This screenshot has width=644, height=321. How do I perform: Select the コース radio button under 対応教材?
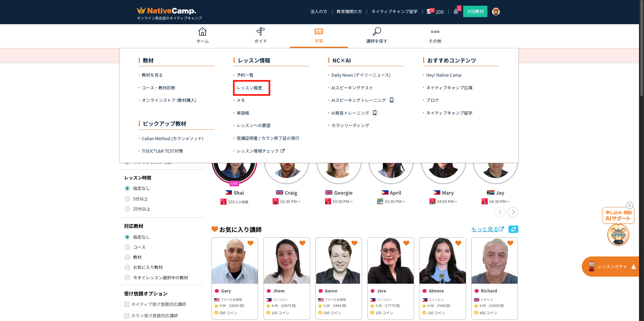coord(127,247)
